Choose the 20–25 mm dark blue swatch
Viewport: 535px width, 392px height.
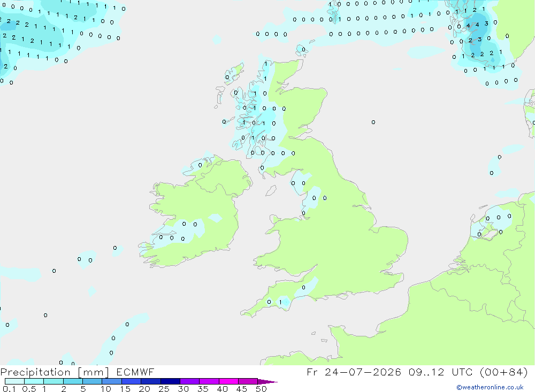[151, 381]
